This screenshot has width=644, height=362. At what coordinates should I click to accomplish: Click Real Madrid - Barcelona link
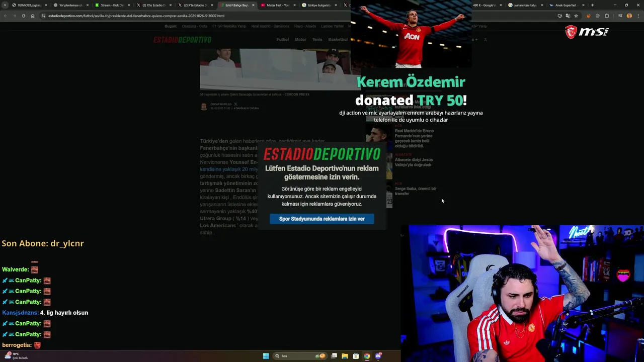(270, 26)
